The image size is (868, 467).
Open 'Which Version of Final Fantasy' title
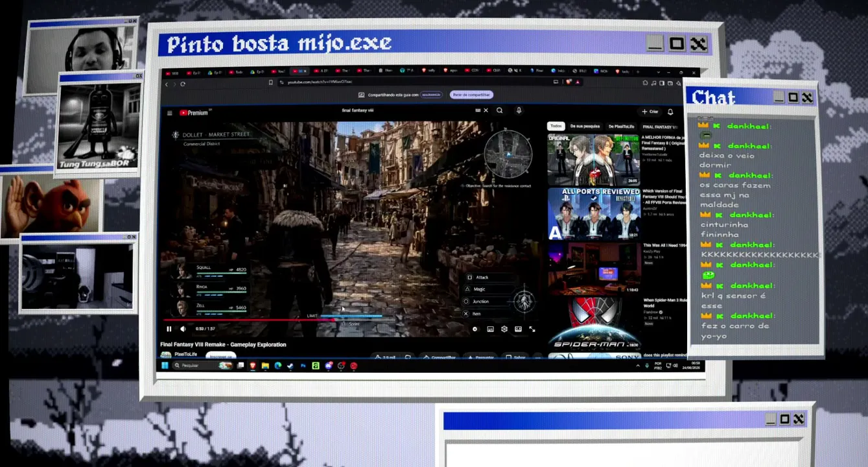[x=662, y=197]
